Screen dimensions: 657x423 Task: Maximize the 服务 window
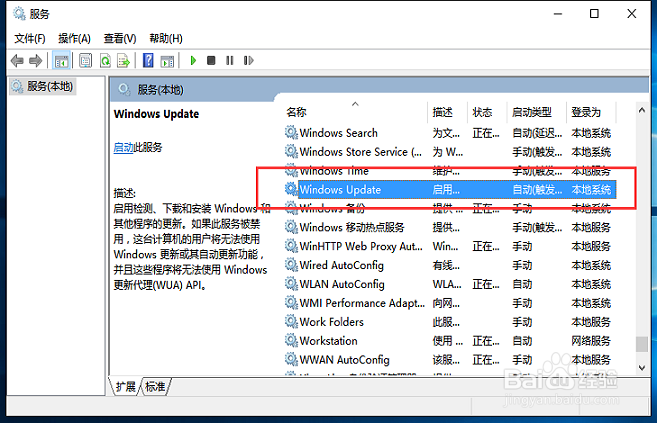(594, 14)
